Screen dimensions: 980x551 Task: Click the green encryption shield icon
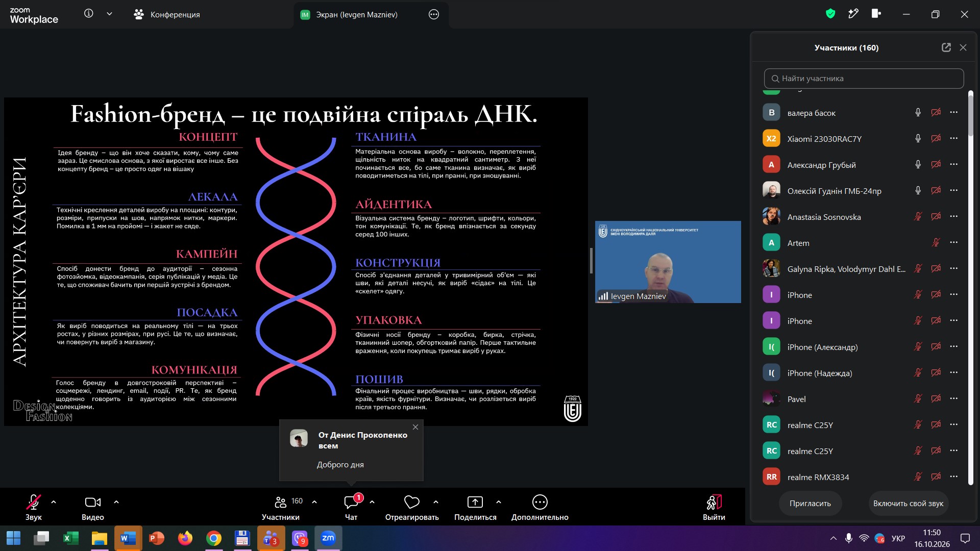(x=830, y=14)
